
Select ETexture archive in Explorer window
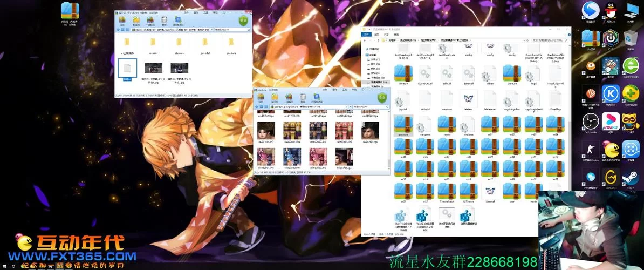click(512, 75)
